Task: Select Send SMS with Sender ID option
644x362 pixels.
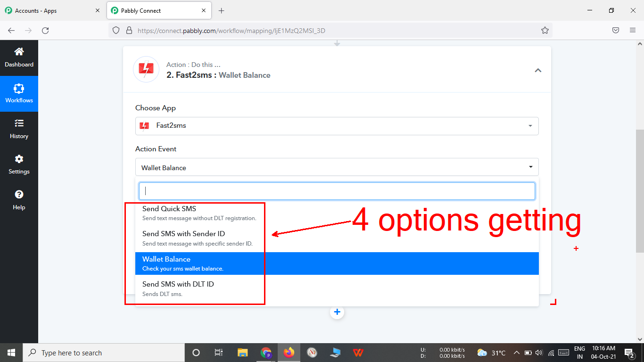Action: pyautogui.click(x=337, y=238)
